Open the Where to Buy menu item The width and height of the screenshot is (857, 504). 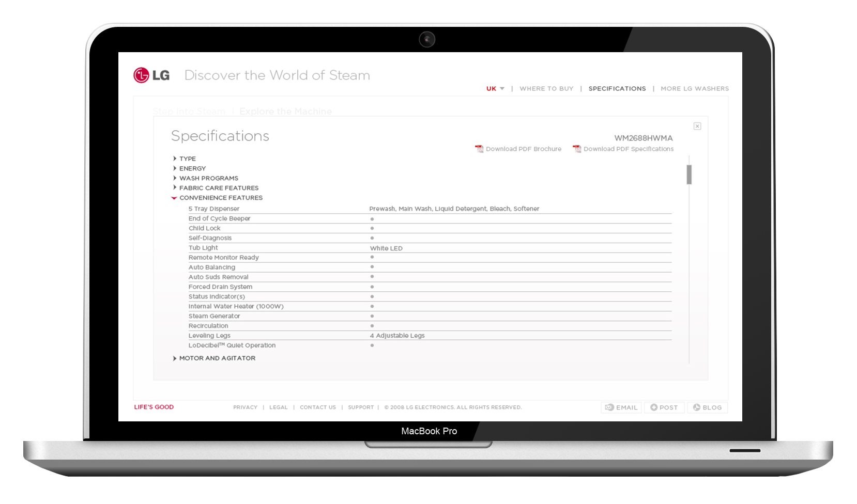tap(546, 89)
